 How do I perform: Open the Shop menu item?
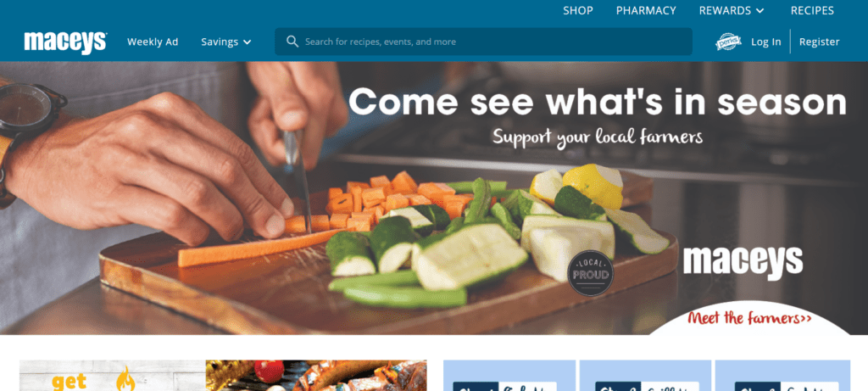578,10
